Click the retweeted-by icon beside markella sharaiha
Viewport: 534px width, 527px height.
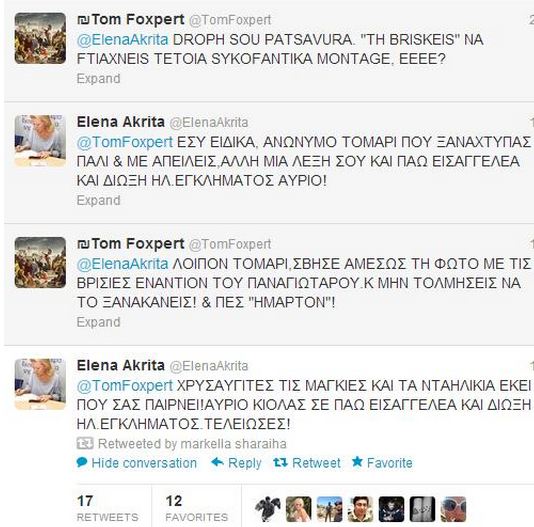click(85, 444)
